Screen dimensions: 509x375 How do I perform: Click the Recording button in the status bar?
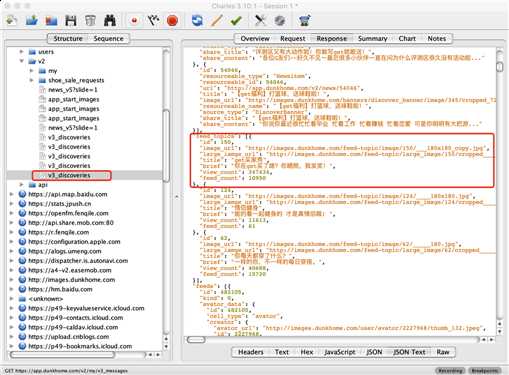pos(451,371)
